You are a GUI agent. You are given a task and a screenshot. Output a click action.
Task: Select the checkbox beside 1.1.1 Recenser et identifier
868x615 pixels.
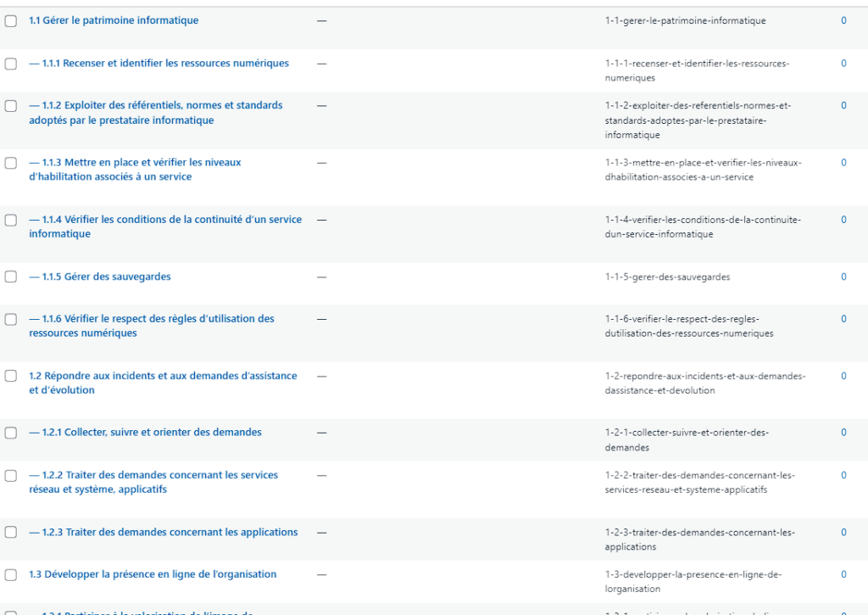click(x=11, y=64)
